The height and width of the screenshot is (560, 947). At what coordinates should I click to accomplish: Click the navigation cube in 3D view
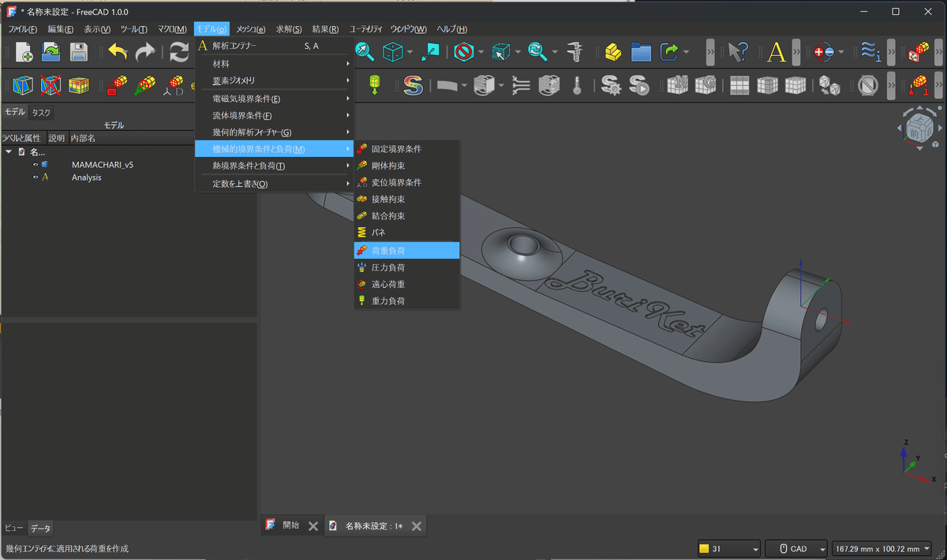920,128
